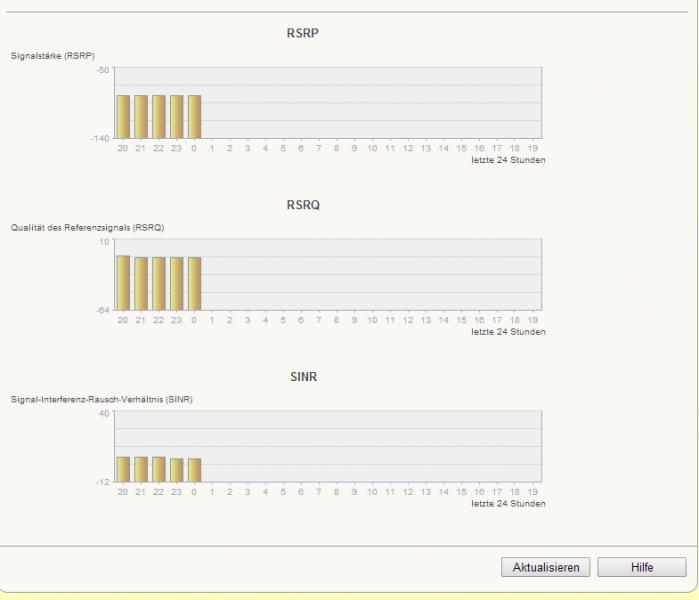
Task: Click hour 21 bar in RSRQ chart
Action: [x=141, y=284]
